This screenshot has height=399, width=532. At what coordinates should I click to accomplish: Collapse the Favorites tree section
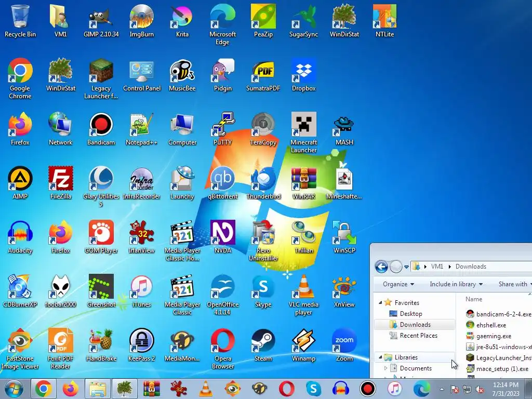(x=380, y=303)
